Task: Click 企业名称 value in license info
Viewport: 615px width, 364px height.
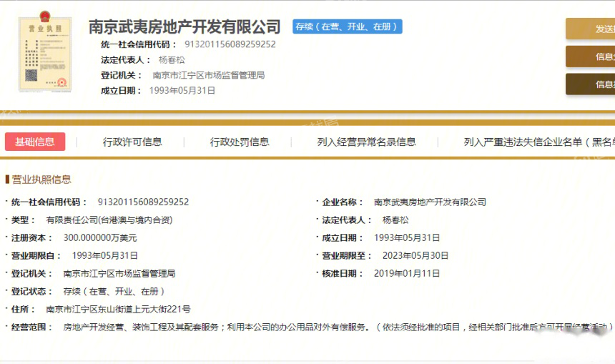Action: click(x=430, y=202)
